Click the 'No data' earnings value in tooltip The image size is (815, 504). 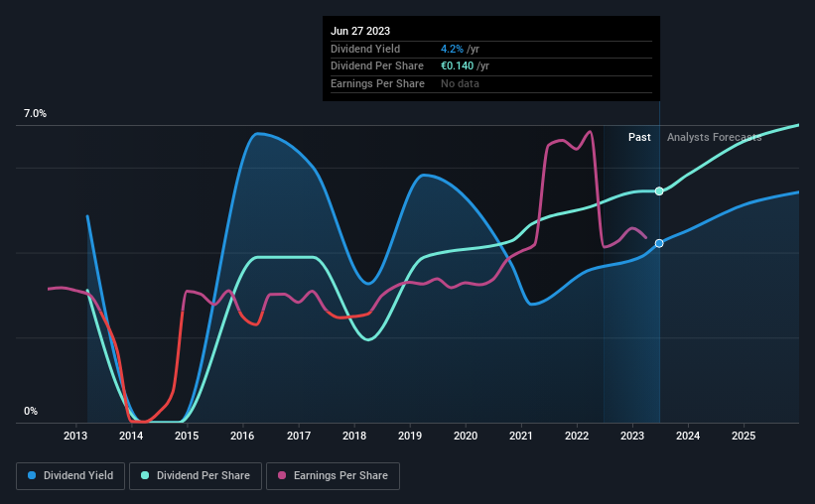pos(460,83)
